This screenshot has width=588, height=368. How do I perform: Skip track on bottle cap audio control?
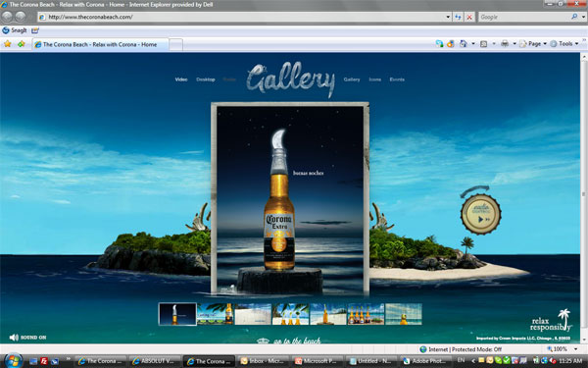[x=488, y=219]
